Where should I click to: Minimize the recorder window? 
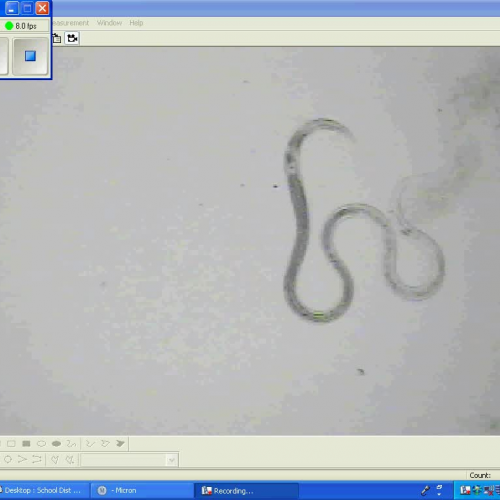[x=12, y=8]
